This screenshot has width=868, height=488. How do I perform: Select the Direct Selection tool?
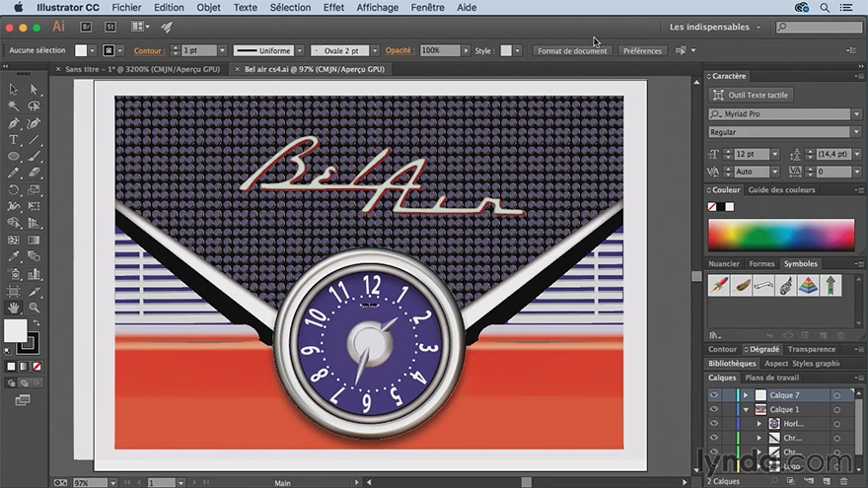(34, 89)
